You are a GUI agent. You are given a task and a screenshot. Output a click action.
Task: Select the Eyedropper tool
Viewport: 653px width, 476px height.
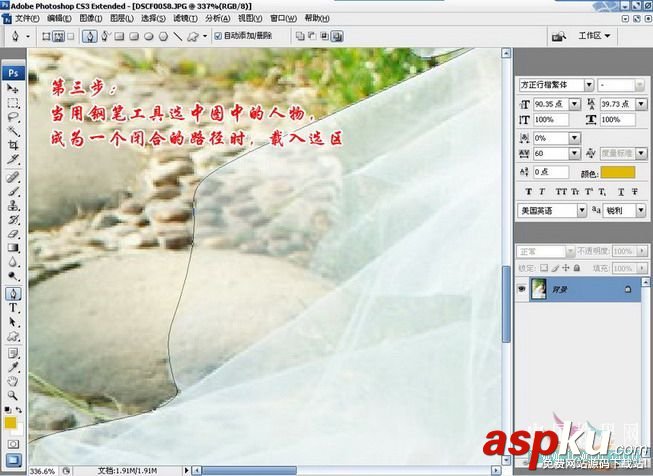click(13, 368)
